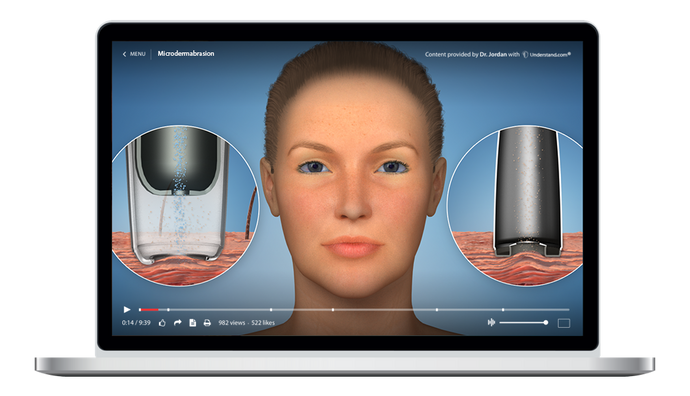Click the 982 views counter
The image size is (690, 396).
[x=231, y=323]
